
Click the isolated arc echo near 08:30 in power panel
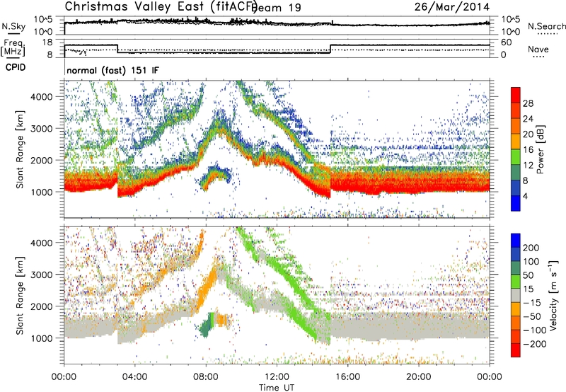216,177
